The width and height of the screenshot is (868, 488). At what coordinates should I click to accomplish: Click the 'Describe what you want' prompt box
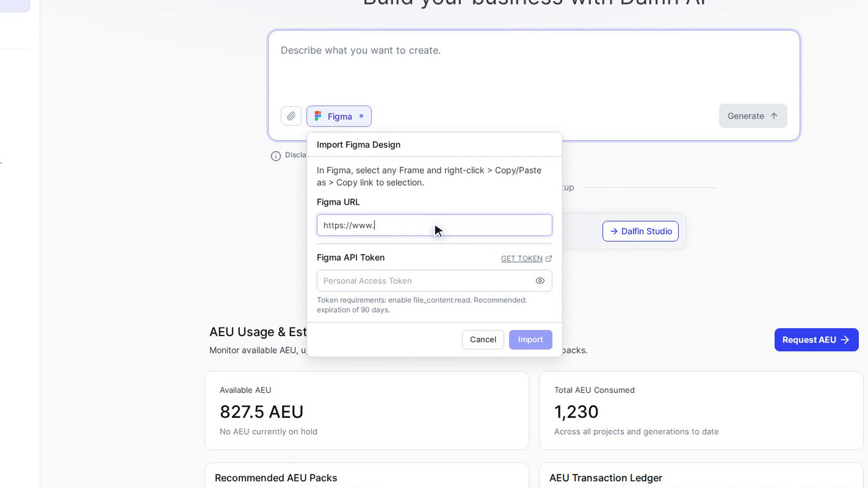[x=533, y=68]
